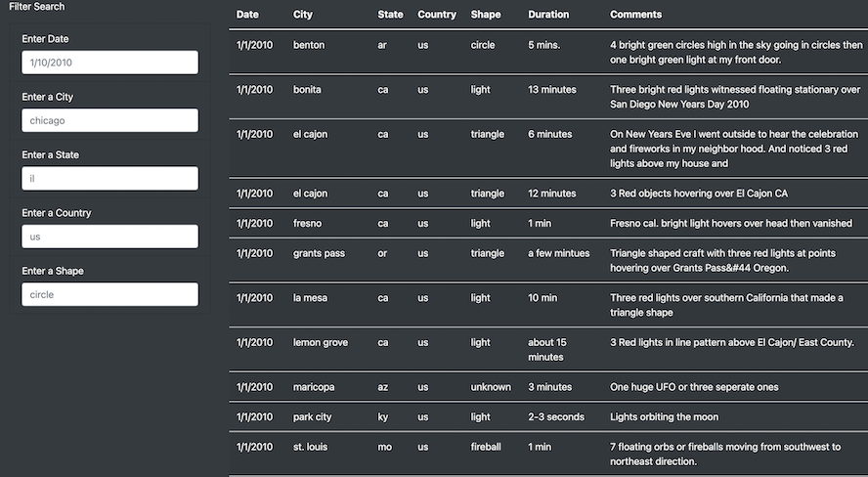Click the '3 minutes' duration cell

click(x=549, y=387)
